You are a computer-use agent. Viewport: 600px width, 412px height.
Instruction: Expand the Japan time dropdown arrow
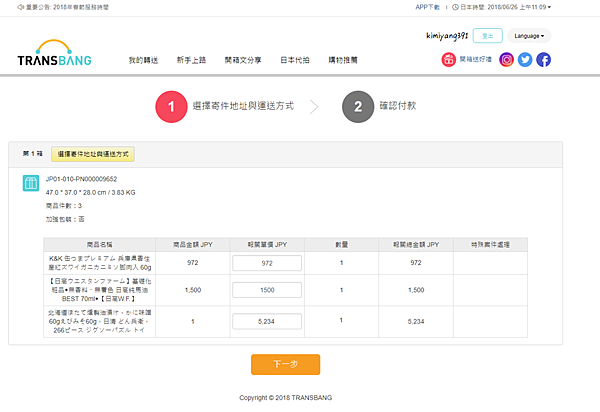[576, 7]
